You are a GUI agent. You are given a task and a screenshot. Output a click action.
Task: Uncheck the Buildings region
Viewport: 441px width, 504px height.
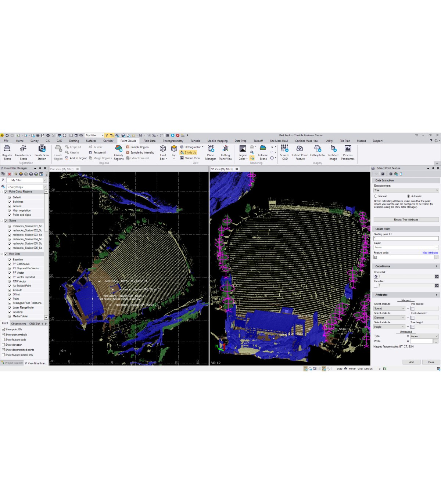pos(10,202)
